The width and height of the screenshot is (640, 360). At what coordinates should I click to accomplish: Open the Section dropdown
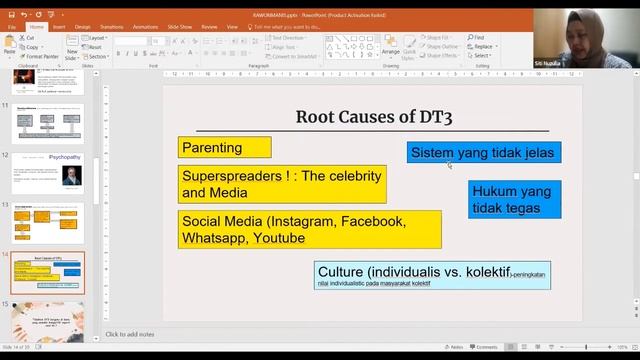[x=96, y=56]
